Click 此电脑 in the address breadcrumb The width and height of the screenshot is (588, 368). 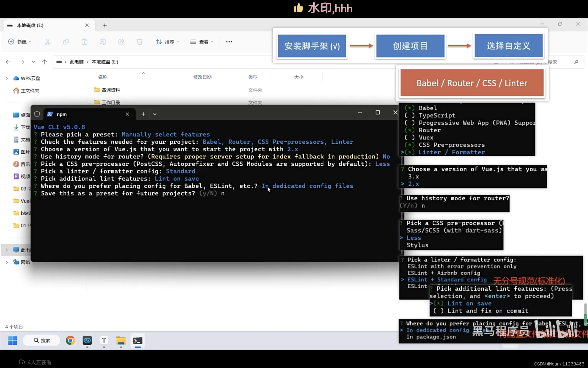click(77, 62)
